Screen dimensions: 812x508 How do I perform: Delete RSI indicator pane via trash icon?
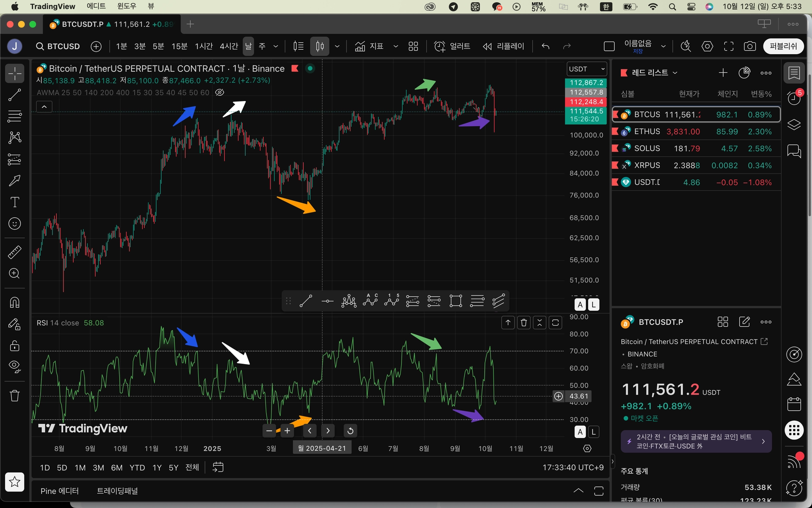[524, 323]
